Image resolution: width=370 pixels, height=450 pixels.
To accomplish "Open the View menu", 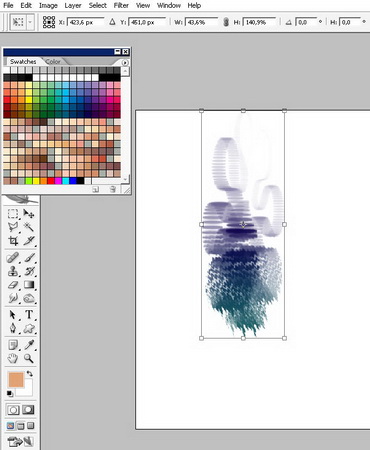I will click(x=143, y=5).
